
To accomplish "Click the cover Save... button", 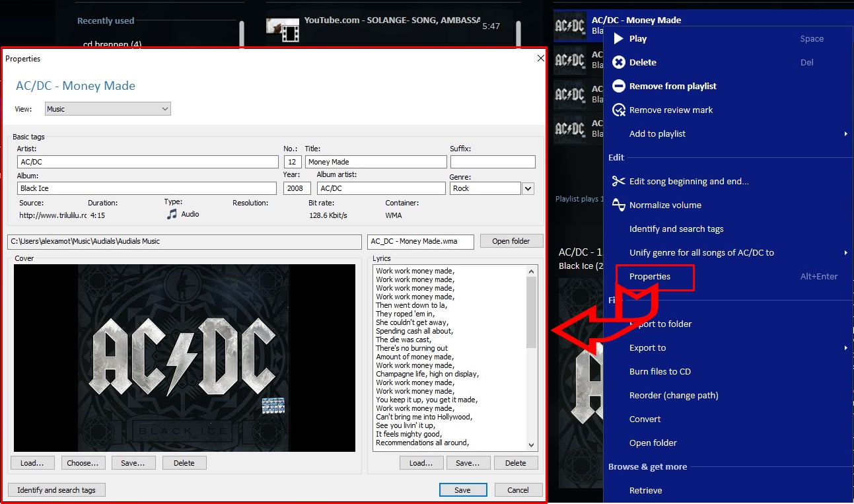I will click(x=133, y=463).
